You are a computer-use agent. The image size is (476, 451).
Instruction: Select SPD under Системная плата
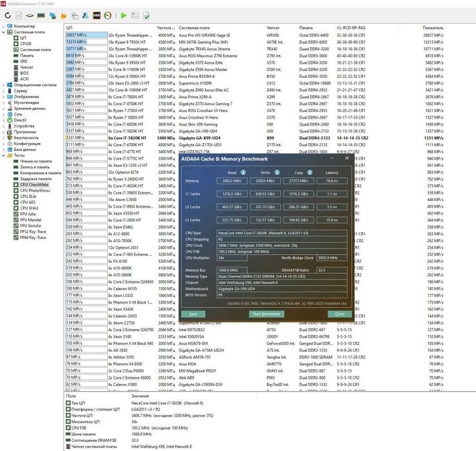(23, 61)
